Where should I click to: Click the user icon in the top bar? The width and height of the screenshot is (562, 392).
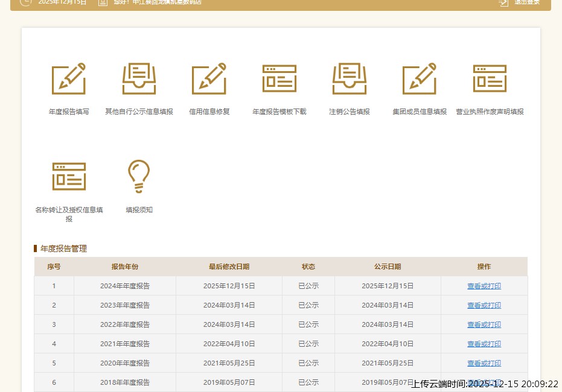103,2
